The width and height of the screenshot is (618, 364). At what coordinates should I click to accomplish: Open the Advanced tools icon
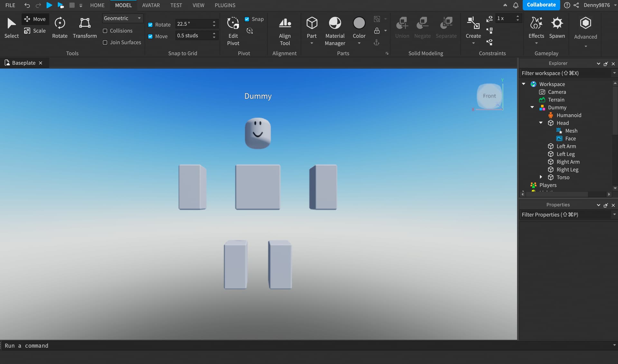point(585,23)
